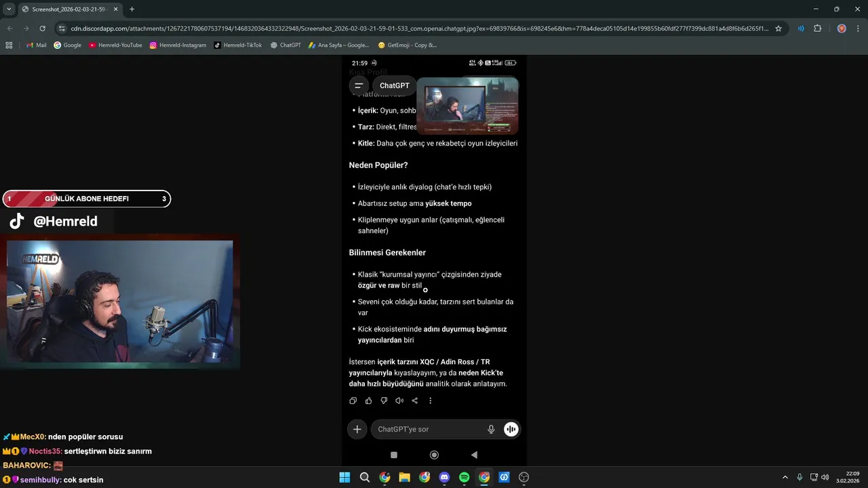The width and height of the screenshot is (868, 488).
Task: Click the "özgür ve raw" bold text
Action: [x=379, y=285]
